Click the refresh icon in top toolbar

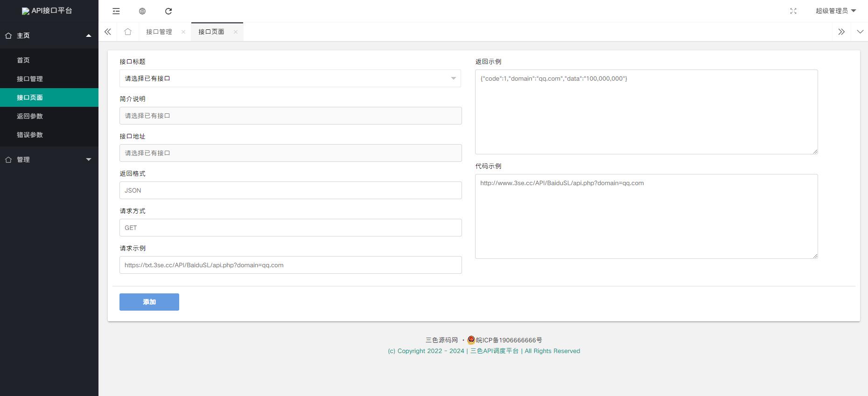tap(168, 11)
